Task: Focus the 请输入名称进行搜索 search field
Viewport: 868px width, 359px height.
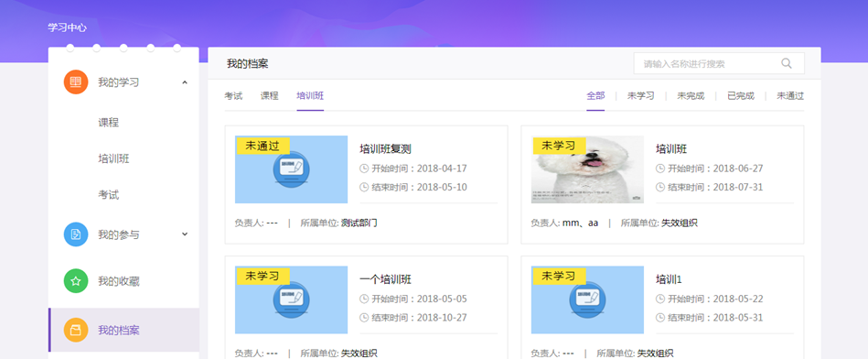Action: tap(719, 63)
